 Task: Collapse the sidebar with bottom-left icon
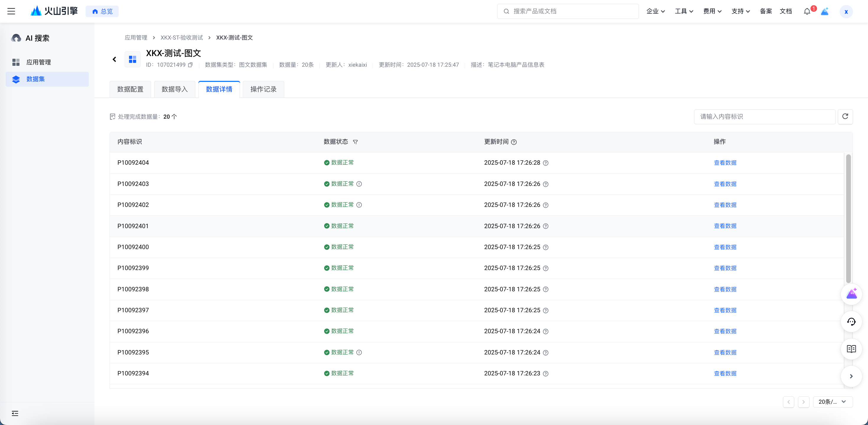tap(15, 413)
